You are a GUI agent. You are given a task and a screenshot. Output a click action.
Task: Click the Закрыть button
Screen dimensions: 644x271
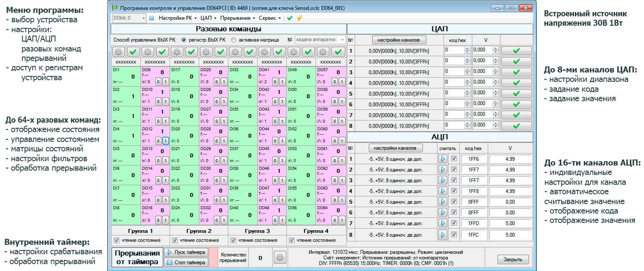513,259
